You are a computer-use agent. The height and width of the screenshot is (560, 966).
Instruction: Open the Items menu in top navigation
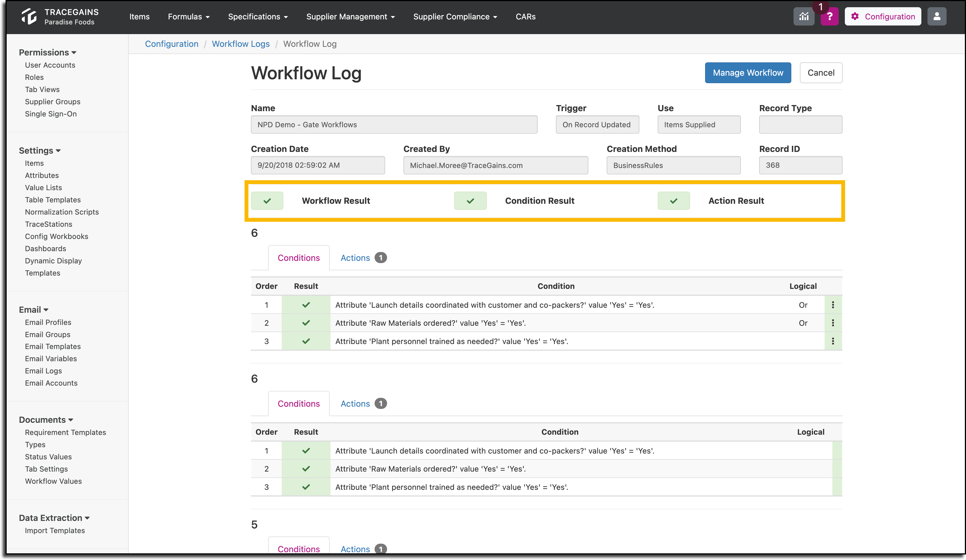pyautogui.click(x=139, y=16)
